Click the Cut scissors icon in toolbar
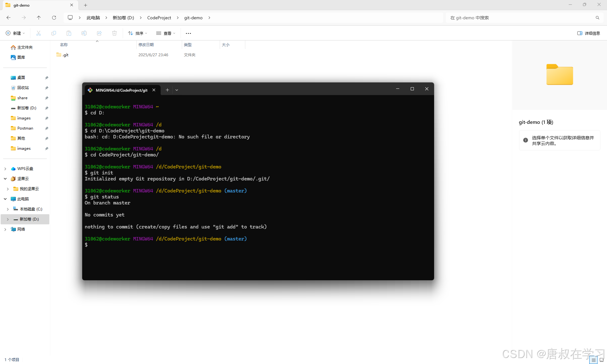This screenshot has width=607, height=364. [x=39, y=33]
